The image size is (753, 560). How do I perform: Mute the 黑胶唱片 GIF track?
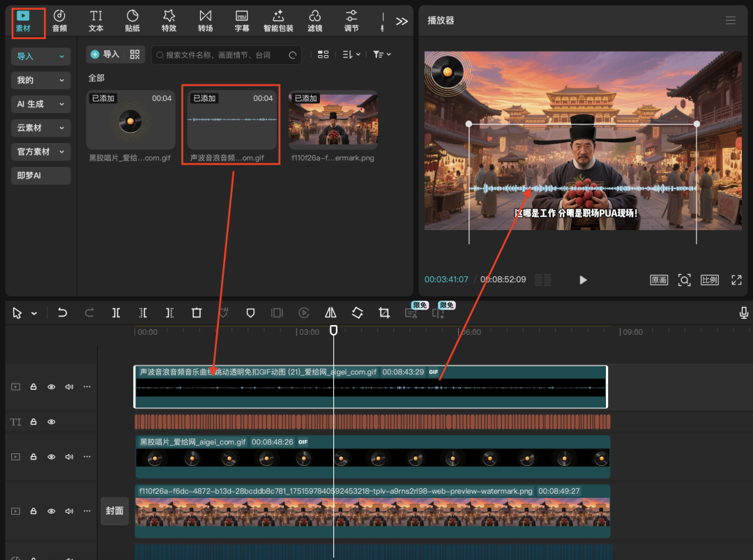coord(69,457)
